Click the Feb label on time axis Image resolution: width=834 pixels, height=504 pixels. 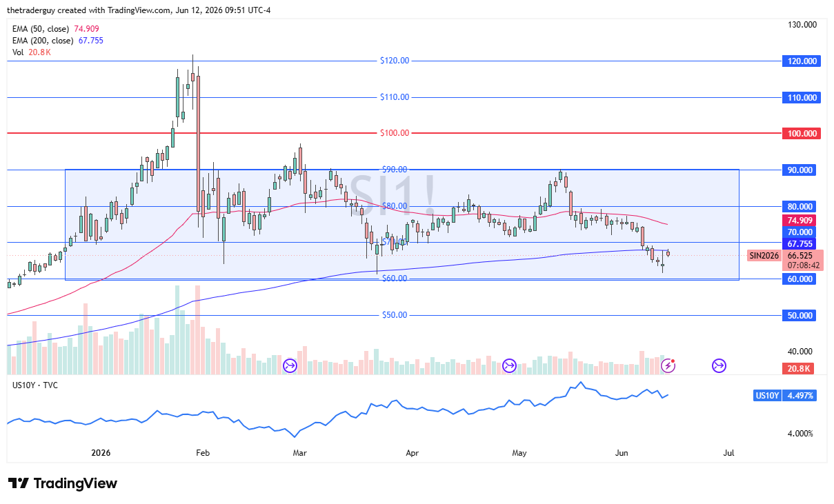click(x=202, y=454)
